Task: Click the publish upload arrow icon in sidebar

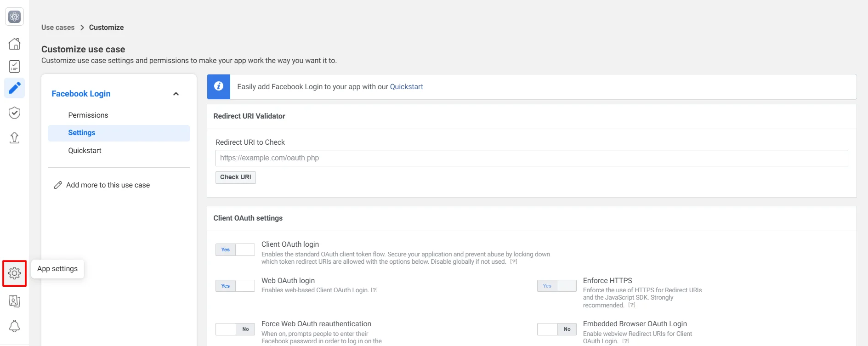Action: [x=14, y=137]
